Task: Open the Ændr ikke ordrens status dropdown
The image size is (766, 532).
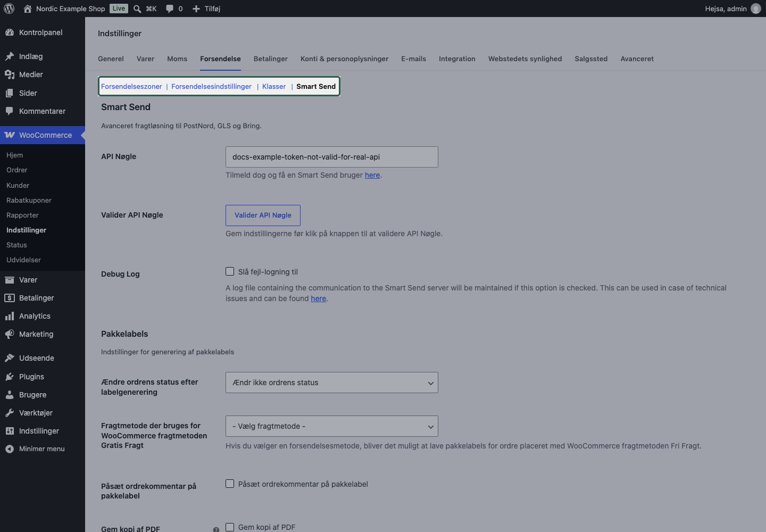Action: [x=332, y=383]
